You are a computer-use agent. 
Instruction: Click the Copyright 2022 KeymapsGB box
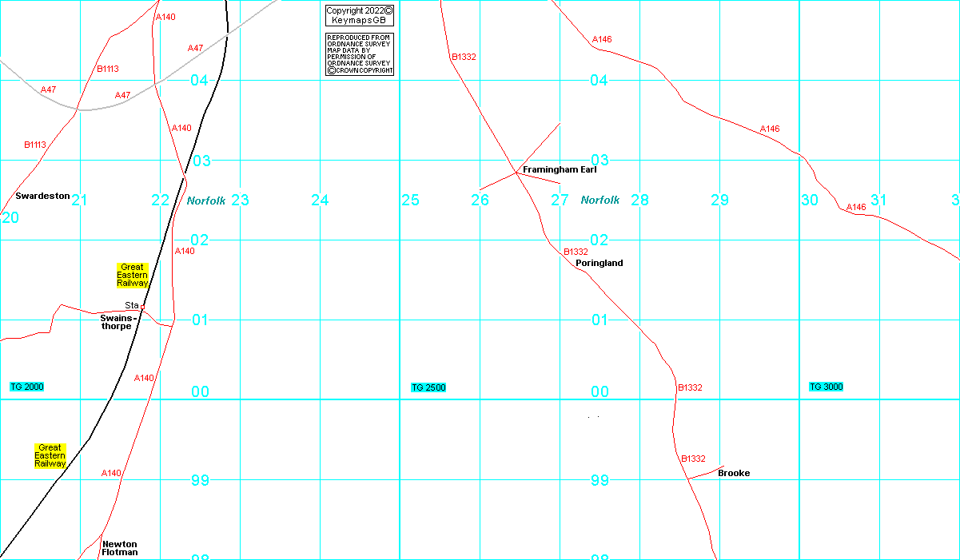359,15
